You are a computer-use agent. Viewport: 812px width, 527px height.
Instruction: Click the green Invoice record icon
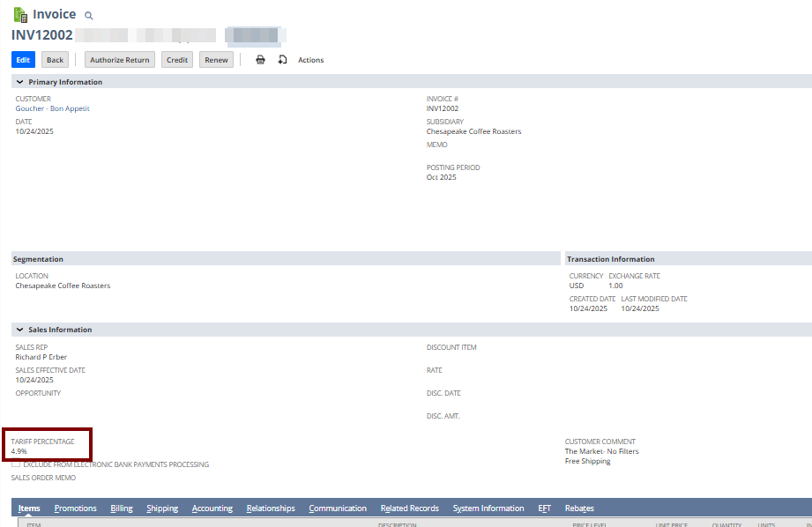(20, 15)
